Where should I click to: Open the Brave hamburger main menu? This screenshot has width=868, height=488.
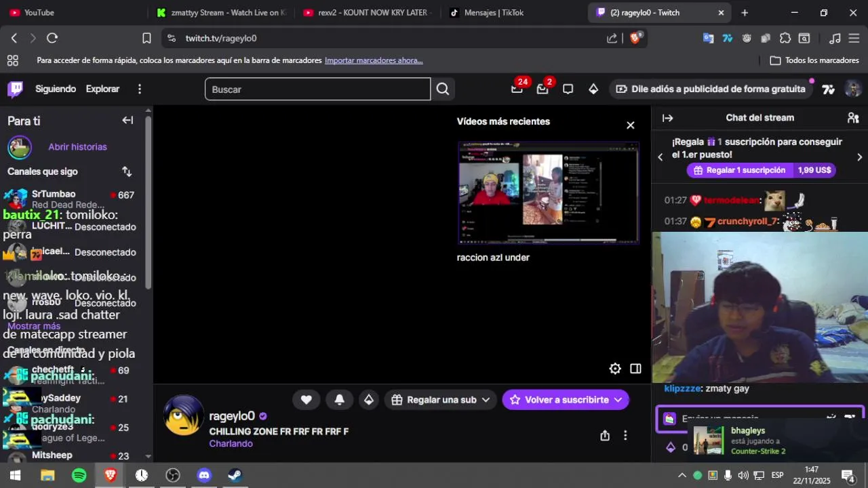(854, 38)
